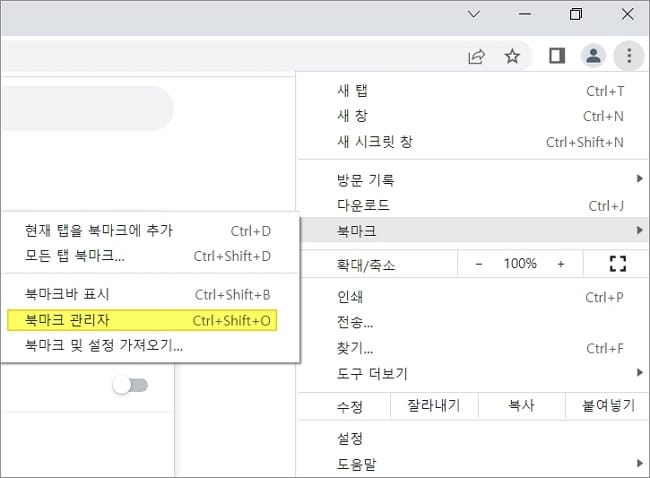
Task: Select 새 탭 menu item
Action: click(473, 91)
